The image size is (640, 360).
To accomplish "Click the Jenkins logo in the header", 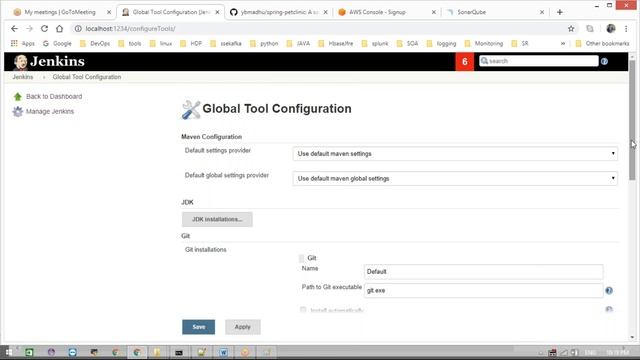I will pyautogui.click(x=49, y=62).
